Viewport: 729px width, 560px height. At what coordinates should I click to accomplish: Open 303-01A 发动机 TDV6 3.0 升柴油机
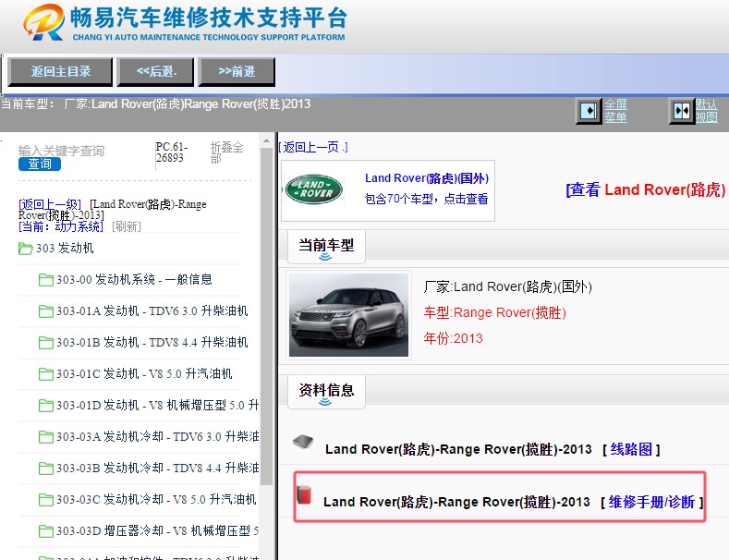click(x=152, y=310)
